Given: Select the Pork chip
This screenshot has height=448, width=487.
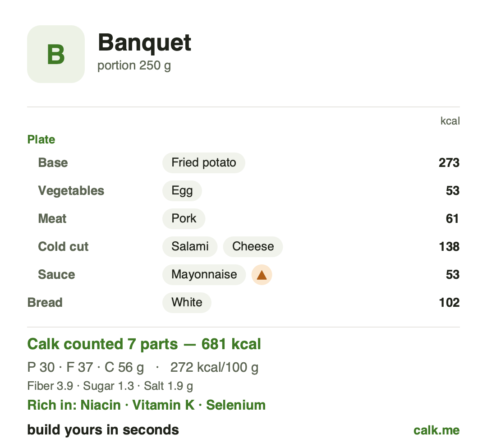Looking at the screenshot, I should 184,219.
